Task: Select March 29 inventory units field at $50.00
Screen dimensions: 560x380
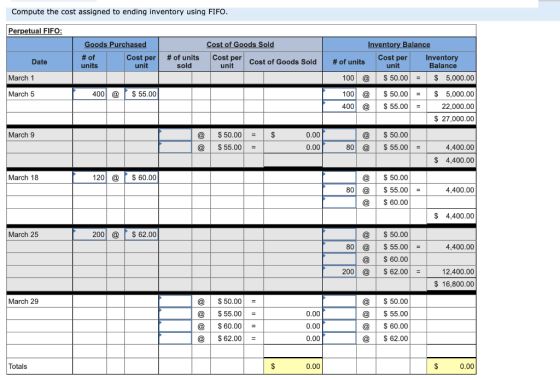Action: [x=339, y=301]
